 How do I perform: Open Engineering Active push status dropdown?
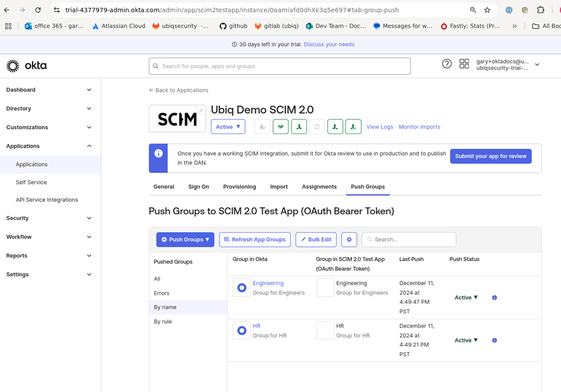(466, 298)
